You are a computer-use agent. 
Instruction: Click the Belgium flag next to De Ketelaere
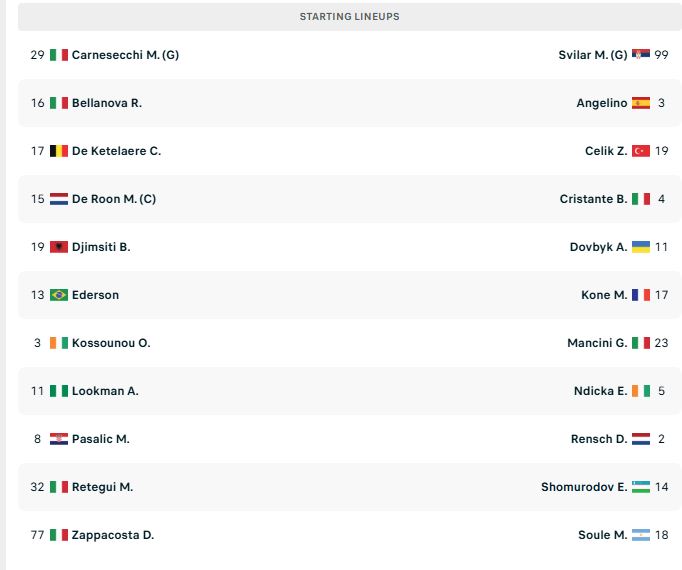pos(59,151)
